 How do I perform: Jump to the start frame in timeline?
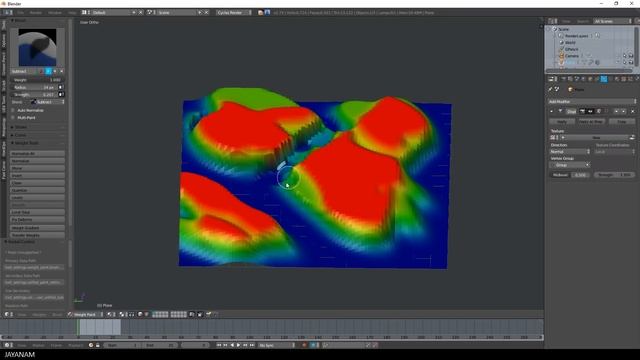point(219,345)
